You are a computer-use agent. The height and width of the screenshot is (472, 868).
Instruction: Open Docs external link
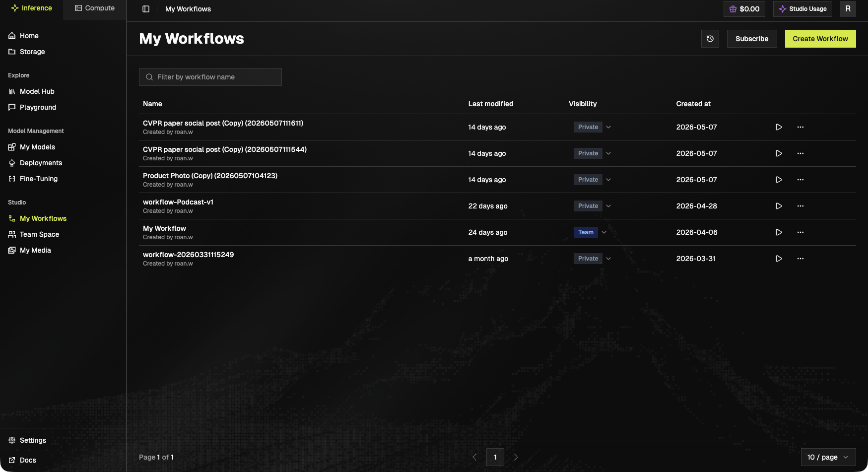coord(23,460)
